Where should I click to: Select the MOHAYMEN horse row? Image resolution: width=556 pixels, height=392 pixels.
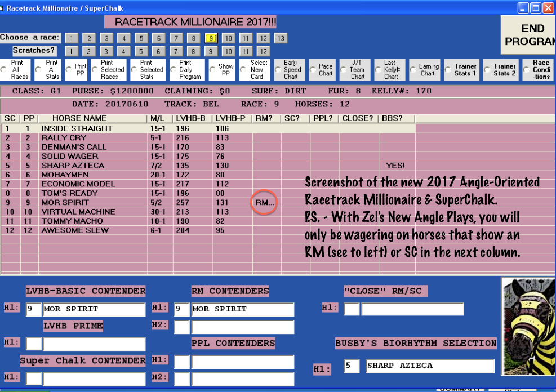tap(208, 175)
